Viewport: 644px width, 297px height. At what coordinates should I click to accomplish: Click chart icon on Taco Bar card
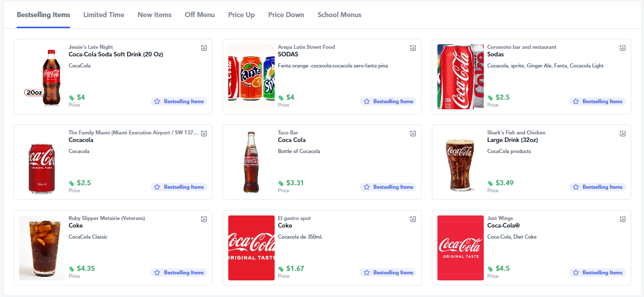(413, 133)
